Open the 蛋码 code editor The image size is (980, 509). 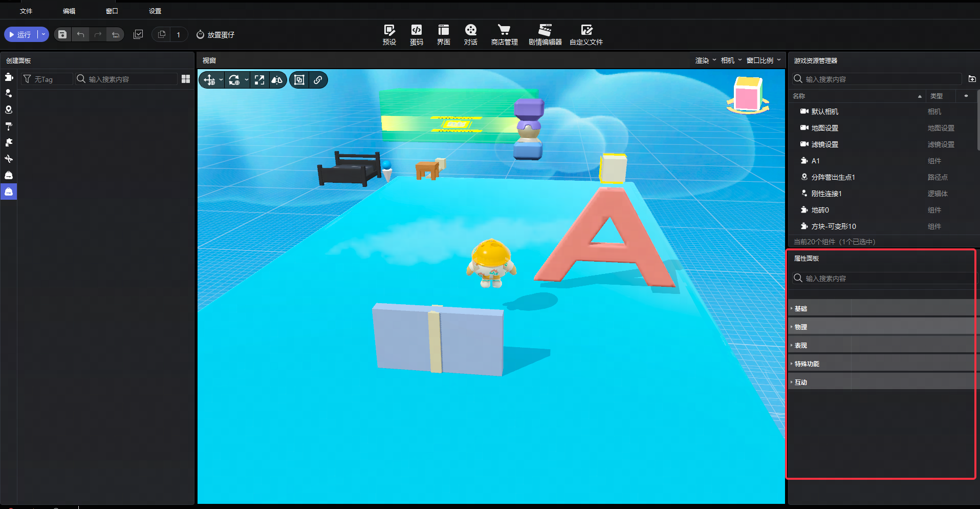417,35
